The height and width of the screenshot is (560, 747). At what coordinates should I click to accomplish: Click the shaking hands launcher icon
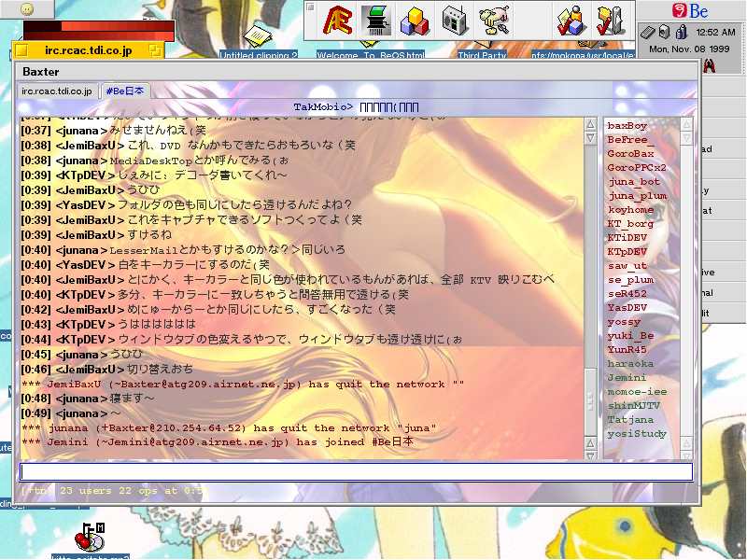(493, 19)
